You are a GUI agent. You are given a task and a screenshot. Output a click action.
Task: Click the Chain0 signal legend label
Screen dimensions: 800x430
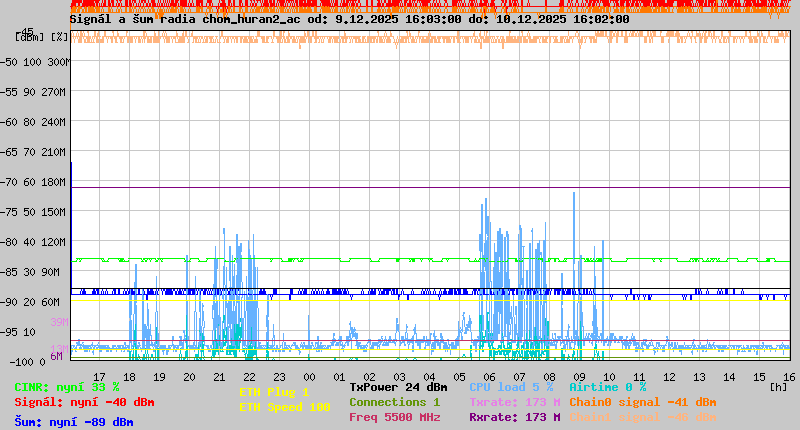642,402
